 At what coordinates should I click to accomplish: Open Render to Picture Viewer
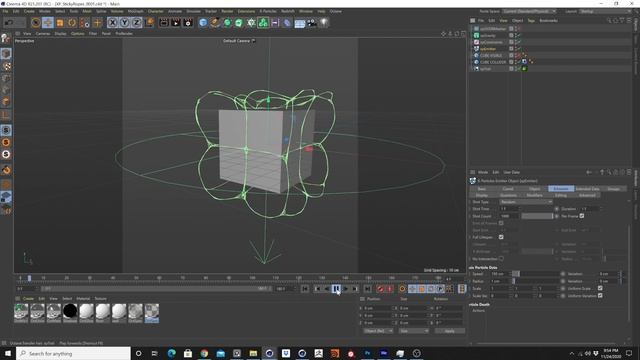[176, 23]
